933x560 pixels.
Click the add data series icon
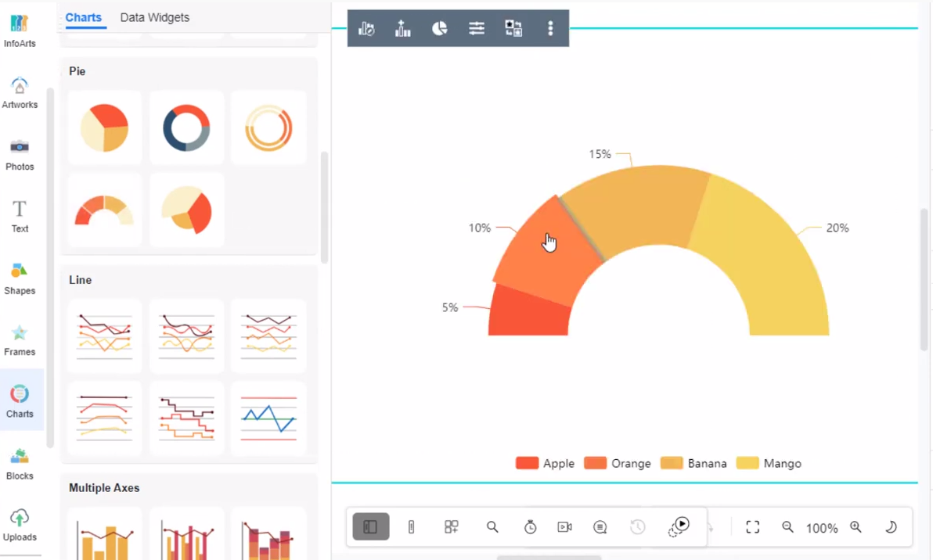[402, 28]
